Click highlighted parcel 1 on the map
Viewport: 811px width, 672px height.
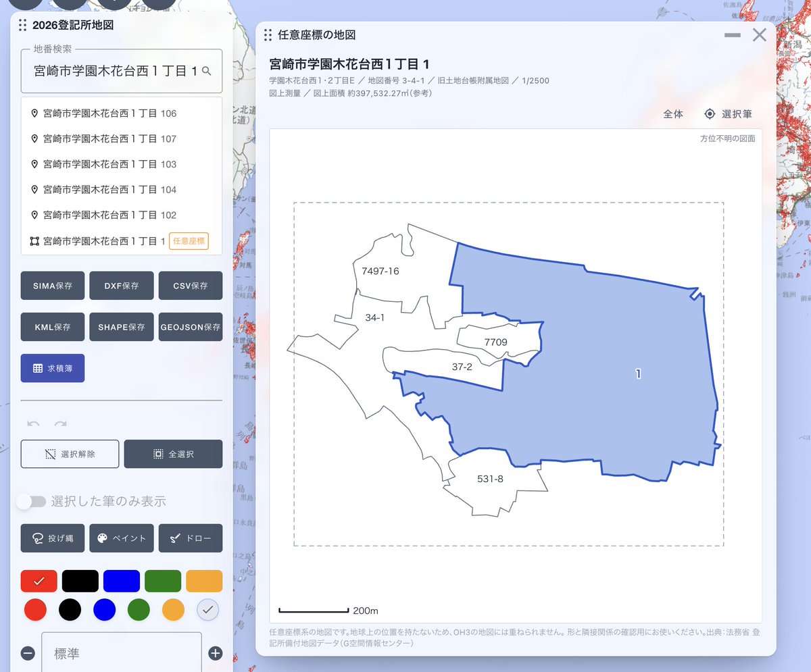[x=638, y=373]
